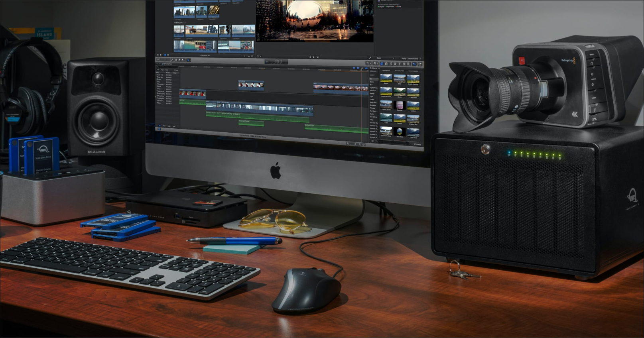Open the viewer display options dropdown

[x=259, y=56]
